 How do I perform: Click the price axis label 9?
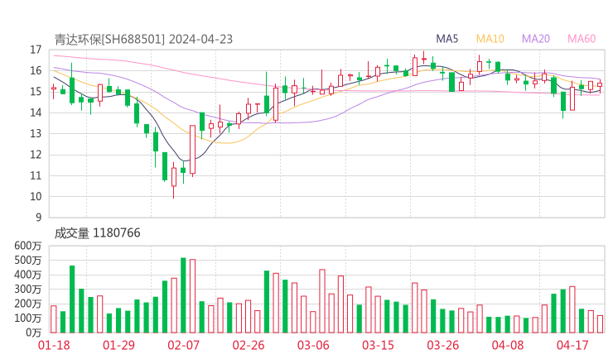39,218
